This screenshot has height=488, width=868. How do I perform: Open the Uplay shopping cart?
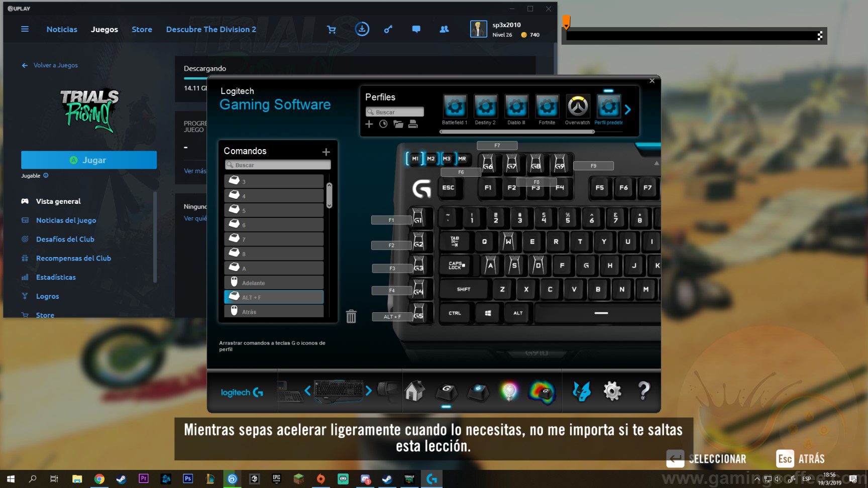[332, 30]
